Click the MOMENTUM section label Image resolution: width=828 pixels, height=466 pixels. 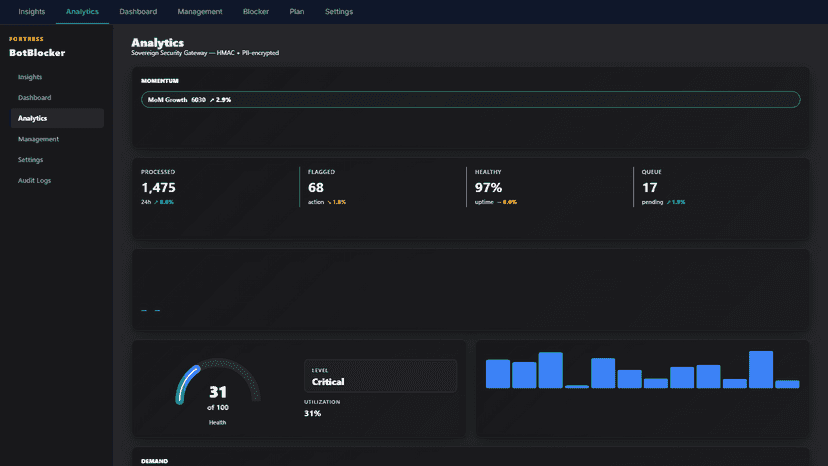(160, 81)
